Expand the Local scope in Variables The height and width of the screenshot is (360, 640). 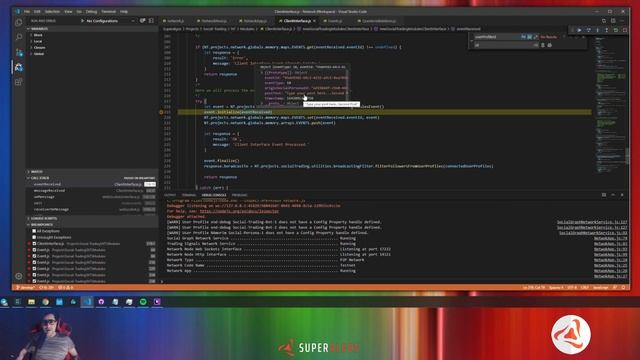pos(37,41)
